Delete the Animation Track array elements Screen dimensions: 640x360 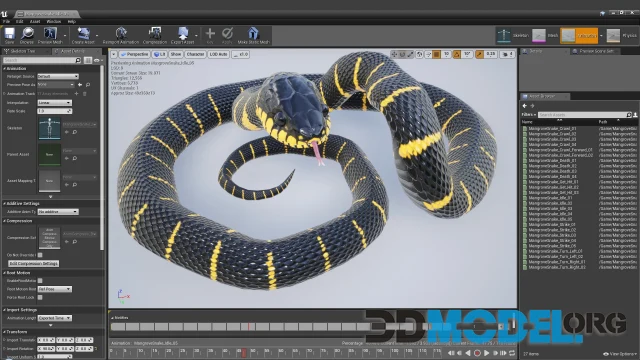(x=85, y=94)
